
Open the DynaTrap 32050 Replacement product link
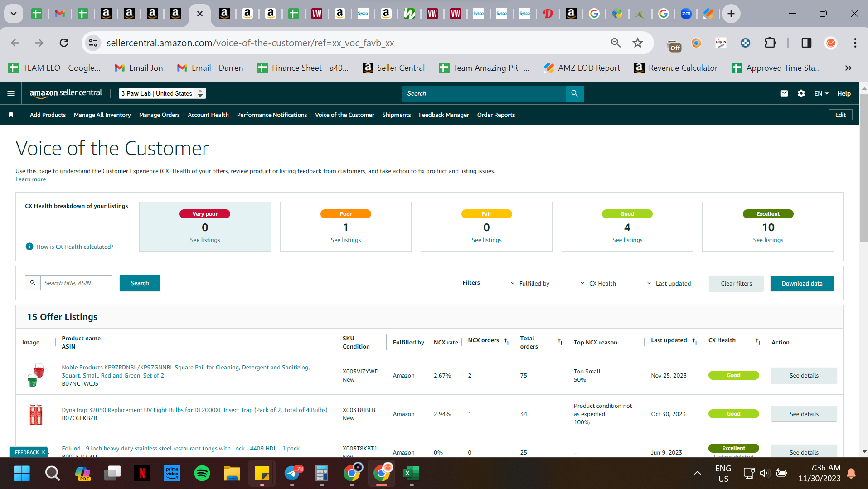click(194, 410)
